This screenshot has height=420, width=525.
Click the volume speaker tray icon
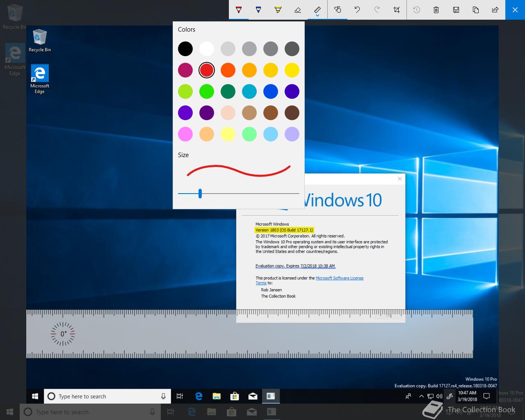[x=439, y=396]
